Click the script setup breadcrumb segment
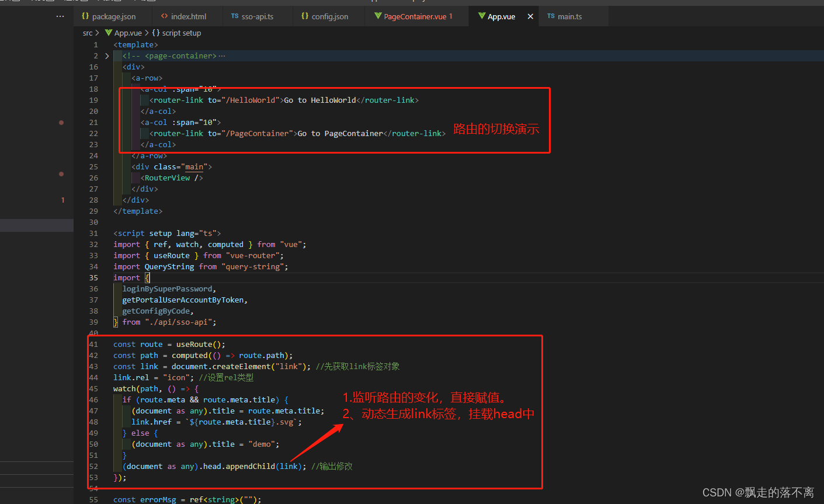The height and width of the screenshot is (504, 824). point(182,33)
